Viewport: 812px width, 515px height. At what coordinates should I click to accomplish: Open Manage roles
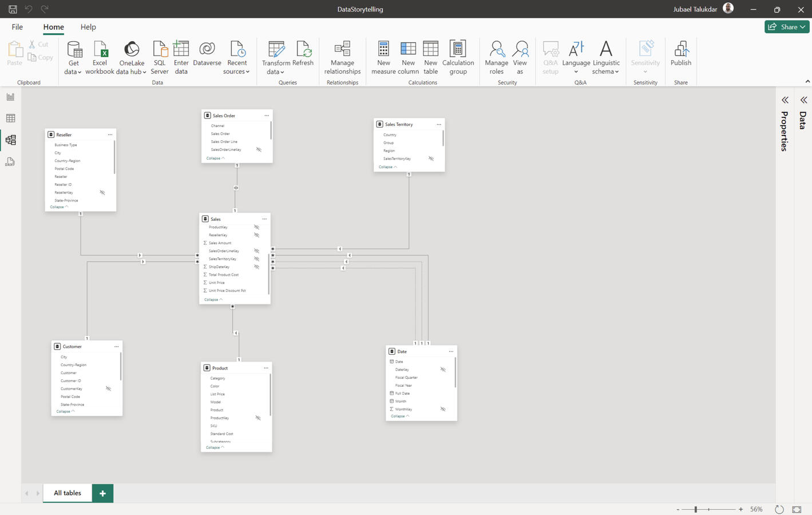pos(496,58)
